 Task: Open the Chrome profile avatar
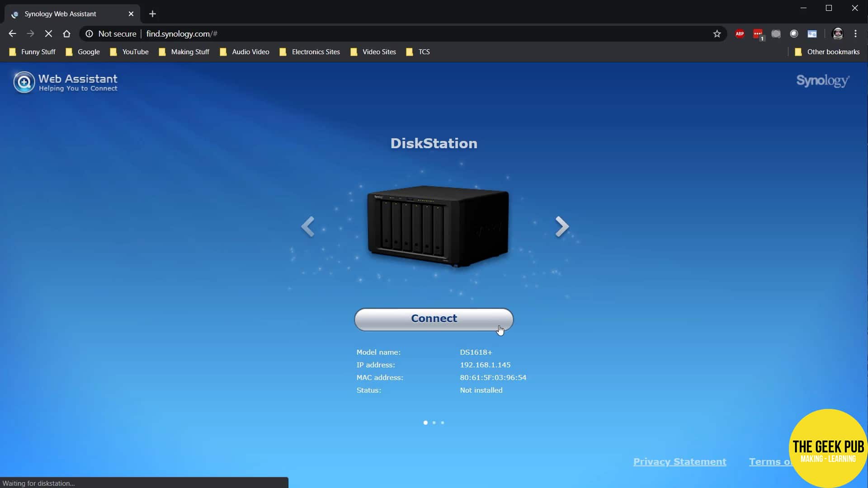point(838,34)
